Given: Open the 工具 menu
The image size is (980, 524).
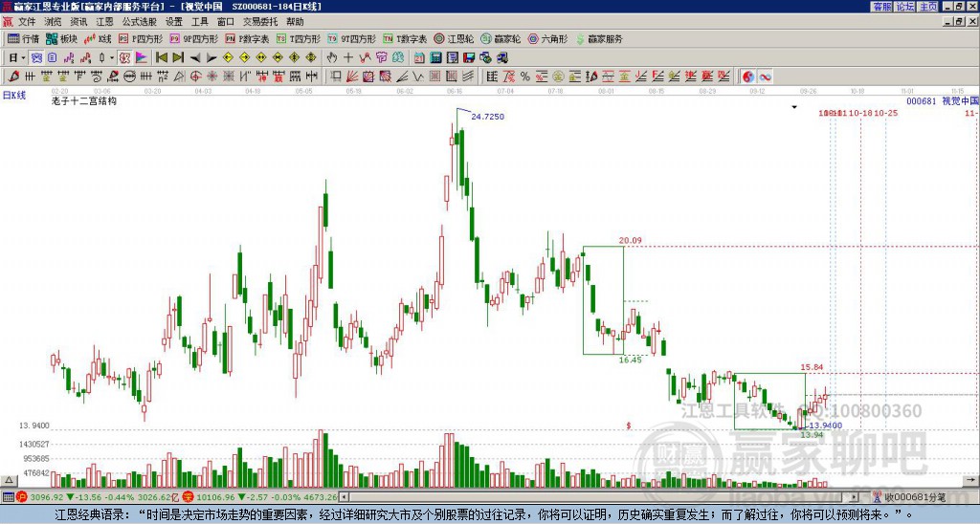Looking at the screenshot, I should (x=199, y=22).
